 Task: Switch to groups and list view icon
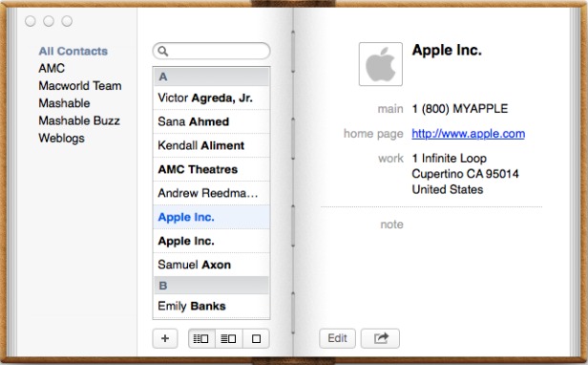tap(201, 338)
